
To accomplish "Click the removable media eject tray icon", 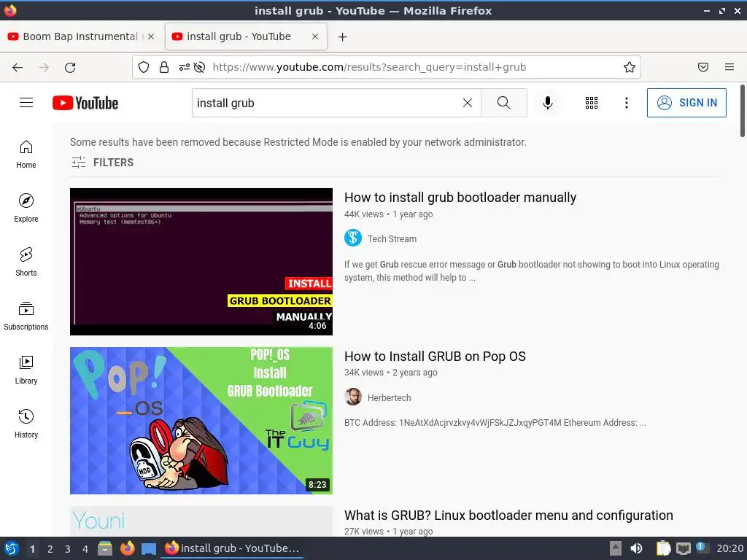I will pyautogui.click(x=616, y=548).
